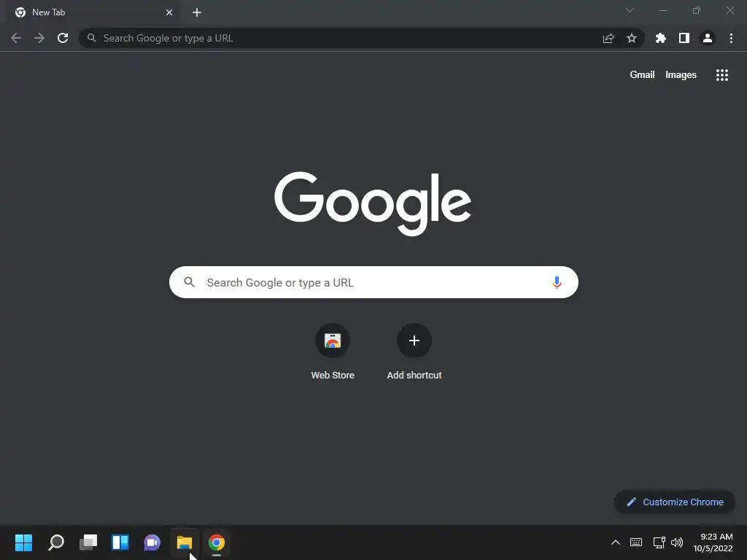Open the Images link
Image resolution: width=747 pixels, height=560 pixels.
point(681,75)
